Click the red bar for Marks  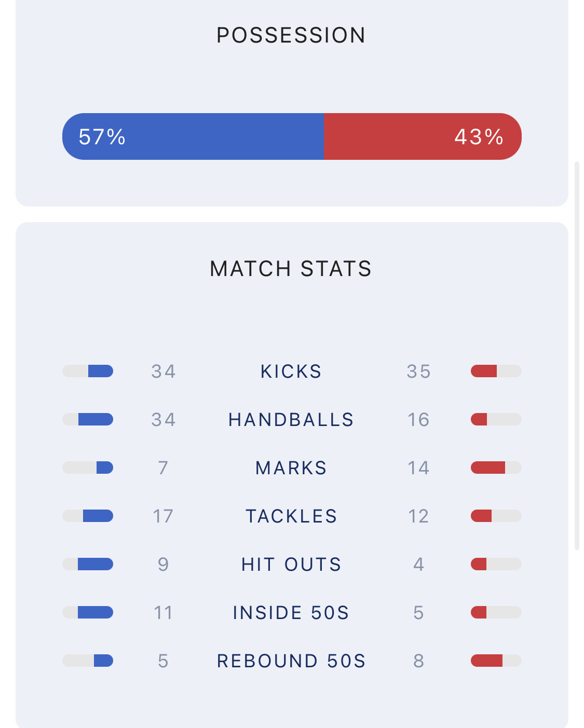488,468
